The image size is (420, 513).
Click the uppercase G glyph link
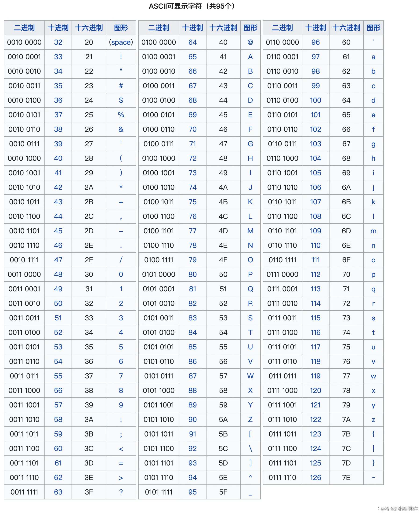(x=250, y=144)
